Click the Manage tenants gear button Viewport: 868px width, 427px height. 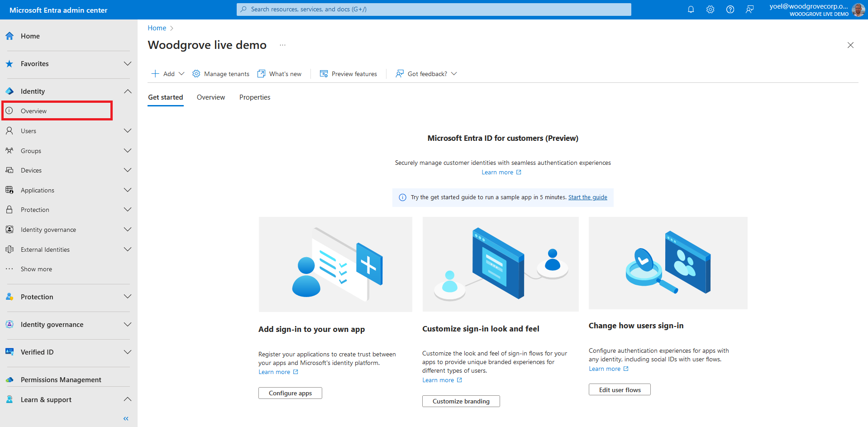(221, 74)
